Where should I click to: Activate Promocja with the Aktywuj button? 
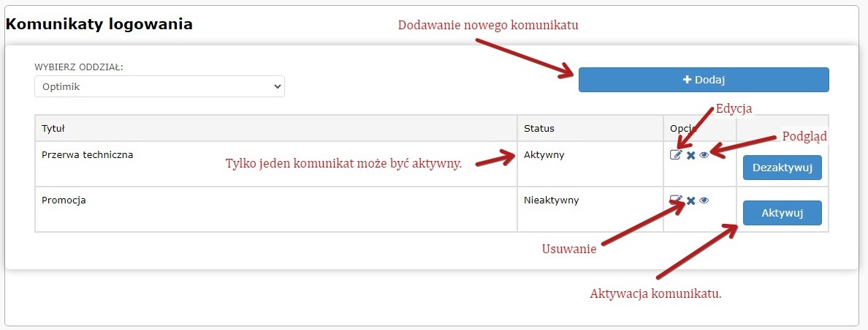782,213
